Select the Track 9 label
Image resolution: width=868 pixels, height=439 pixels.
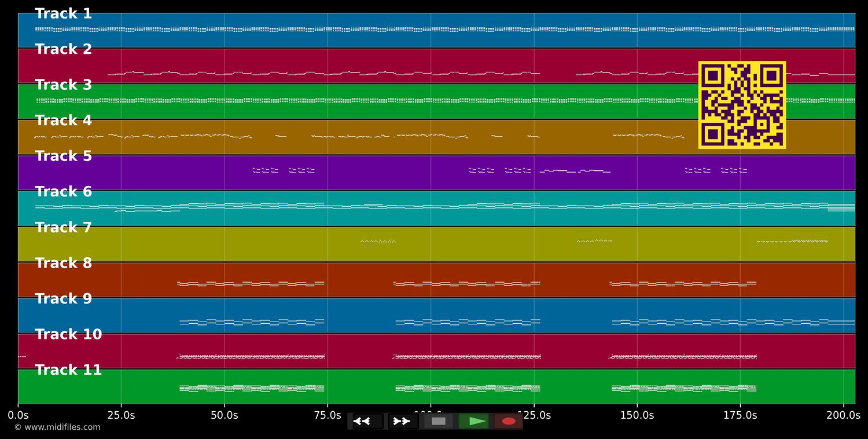click(63, 299)
